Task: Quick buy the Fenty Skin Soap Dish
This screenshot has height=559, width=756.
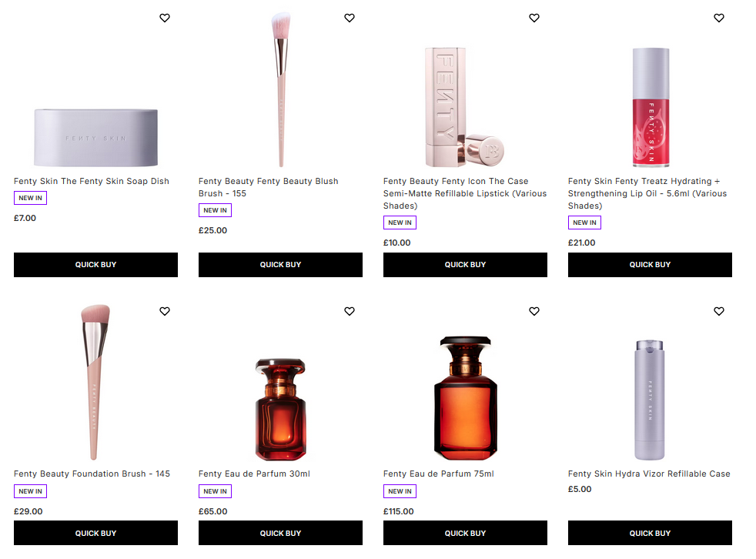Action: tap(95, 264)
